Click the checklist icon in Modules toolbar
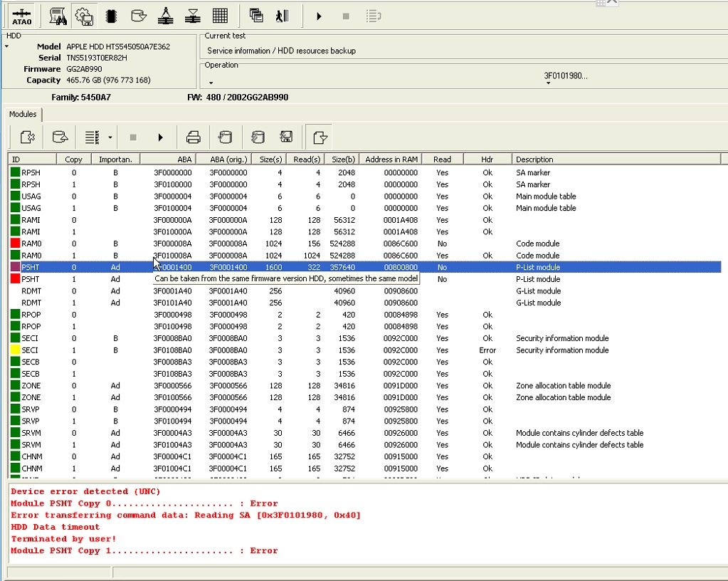This screenshot has width=728, height=581. click(92, 137)
